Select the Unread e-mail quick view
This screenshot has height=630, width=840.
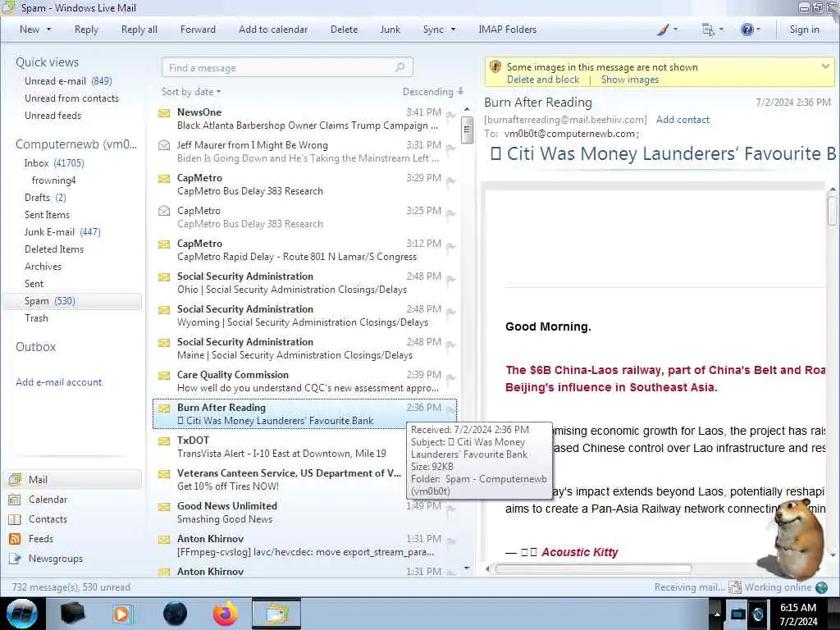68,81
